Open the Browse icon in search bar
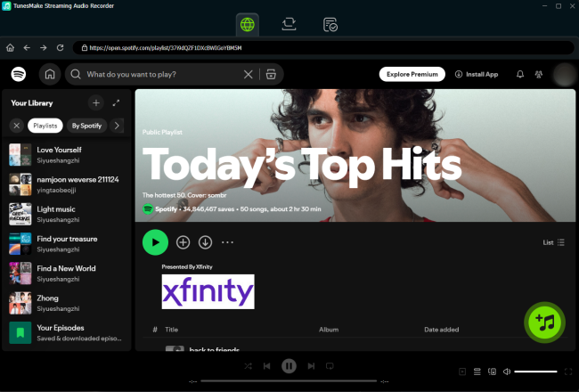 point(271,74)
